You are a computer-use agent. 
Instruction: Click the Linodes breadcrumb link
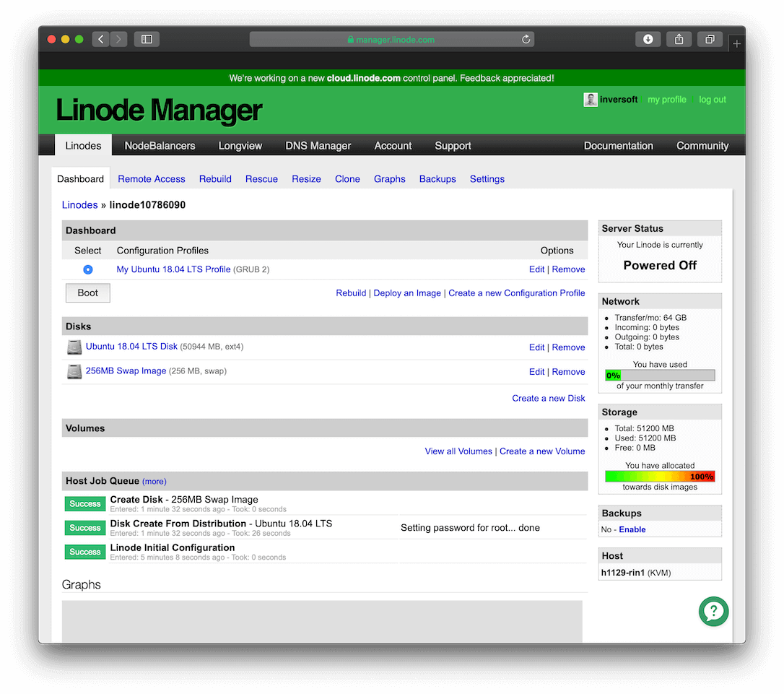(x=79, y=205)
